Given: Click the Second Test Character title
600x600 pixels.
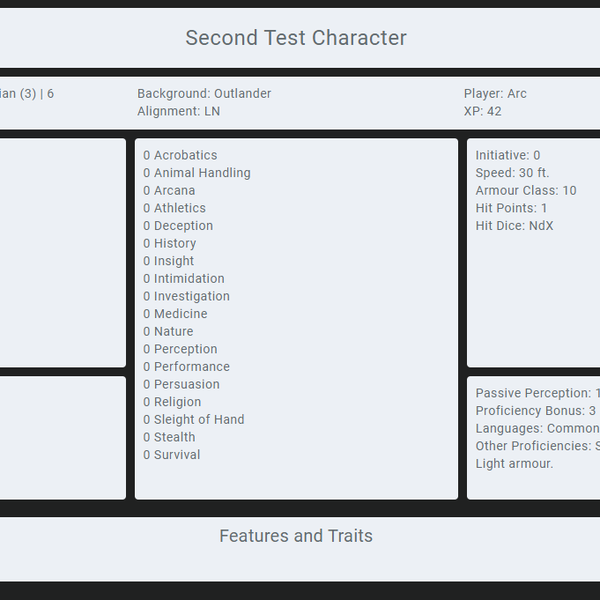Looking at the screenshot, I should tap(296, 38).
